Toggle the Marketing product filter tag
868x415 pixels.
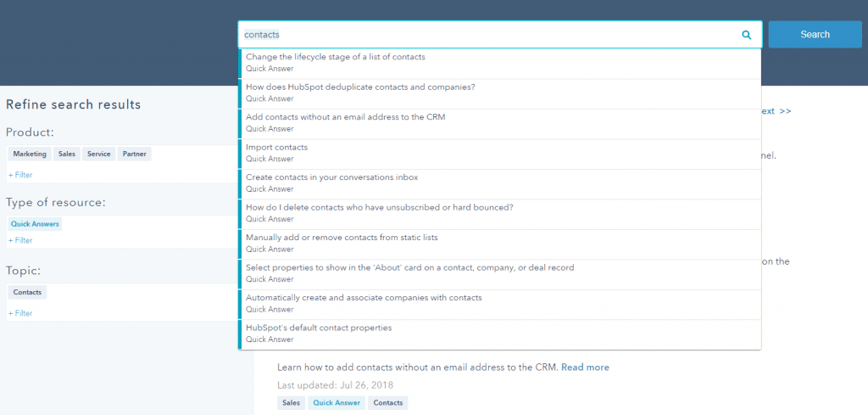pyautogui.click(x=30, y=154)
